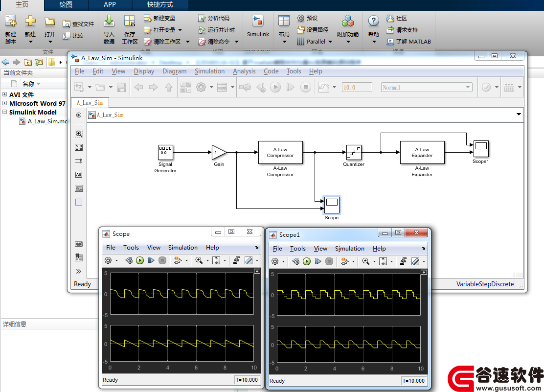Open the Simulink Library Browser icon
544x392 pixels.
(x=185, y=87)
